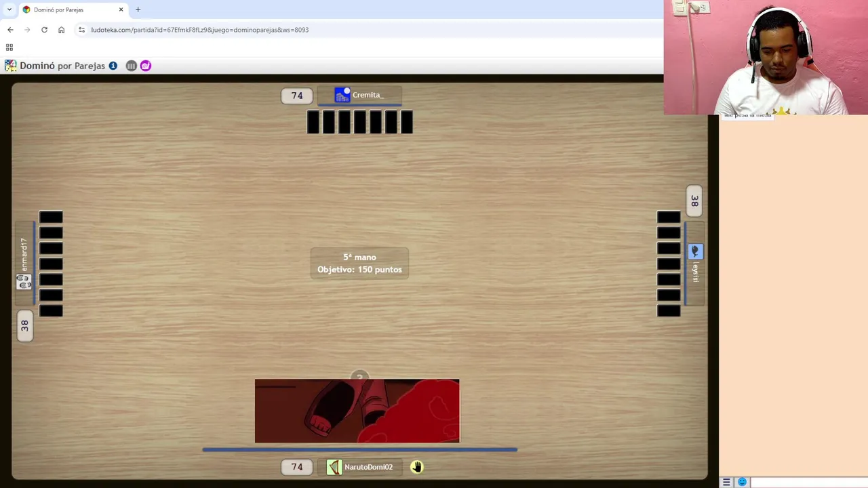Go back to previous page
Screen dimensions: 868x488
(x=10, y=30)
